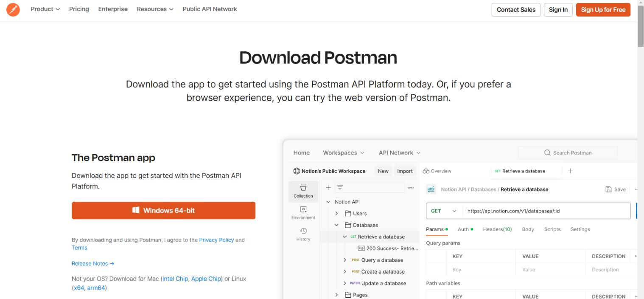
Task: Expand the Users folder
Action: (x=336, y=213)
